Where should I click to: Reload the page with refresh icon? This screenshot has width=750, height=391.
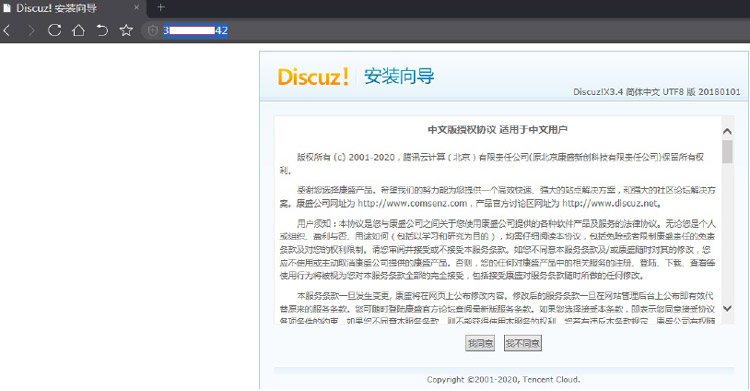(x=55, y=31)
